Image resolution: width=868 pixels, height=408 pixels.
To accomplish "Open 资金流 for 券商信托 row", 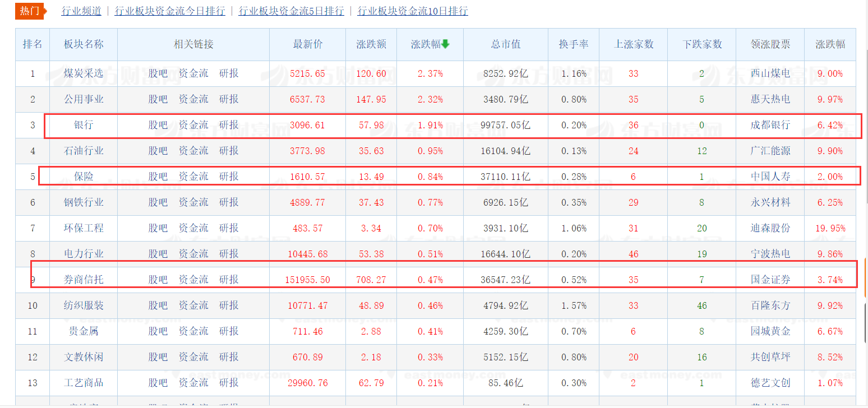I will click(193, 280).
